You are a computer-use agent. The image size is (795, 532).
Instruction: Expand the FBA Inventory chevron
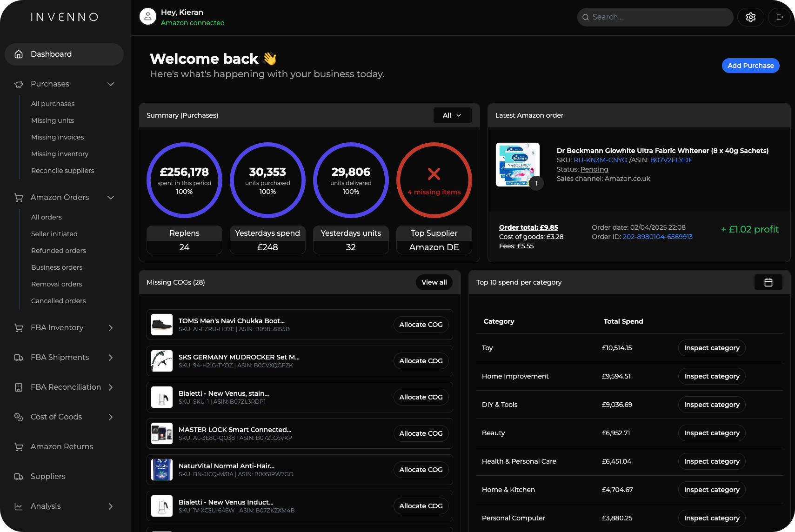pyautogui.click(x=111, y=328)
